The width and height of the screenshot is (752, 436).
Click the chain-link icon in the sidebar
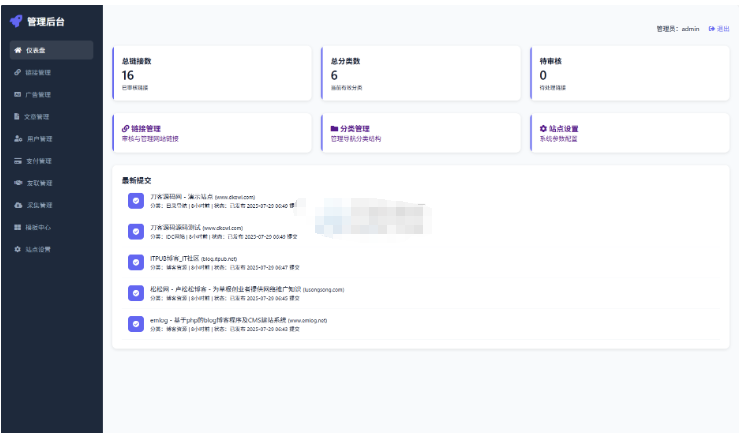tap(17, 72)
